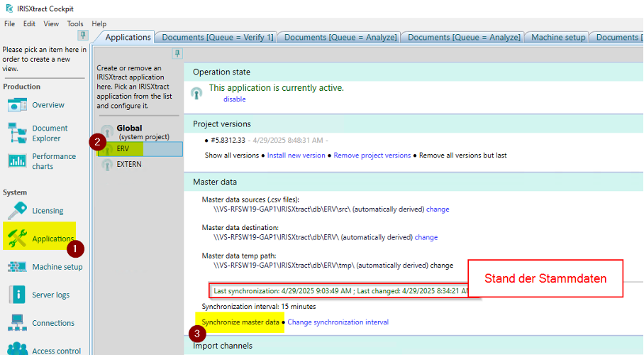Switch to the Applications tab
This screenshot has height=355, width=644.
[128, 37]
